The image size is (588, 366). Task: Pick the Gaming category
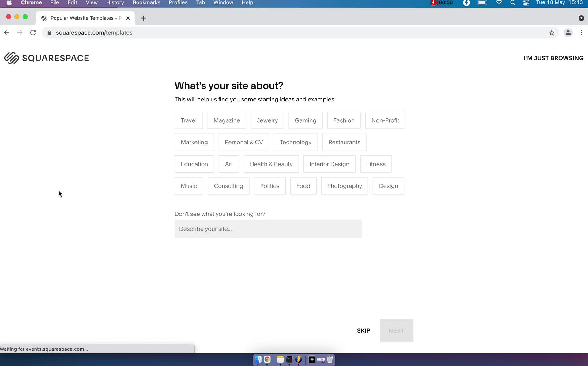coord(306,120)
